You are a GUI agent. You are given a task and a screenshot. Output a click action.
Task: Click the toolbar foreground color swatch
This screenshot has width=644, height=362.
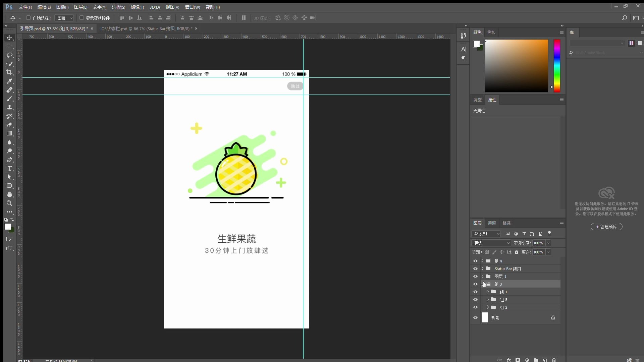[7, 227]
